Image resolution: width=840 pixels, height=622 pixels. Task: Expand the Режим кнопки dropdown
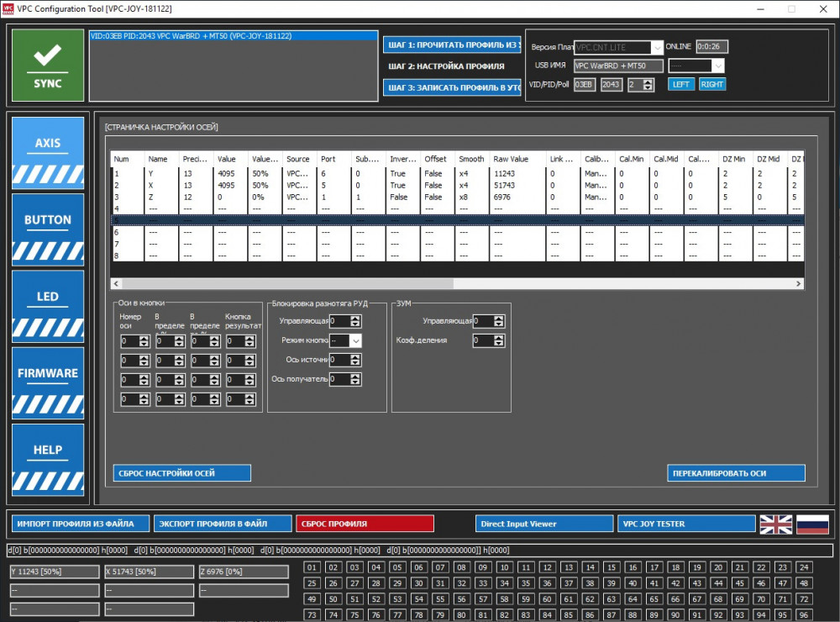click(x=355, y=340)
